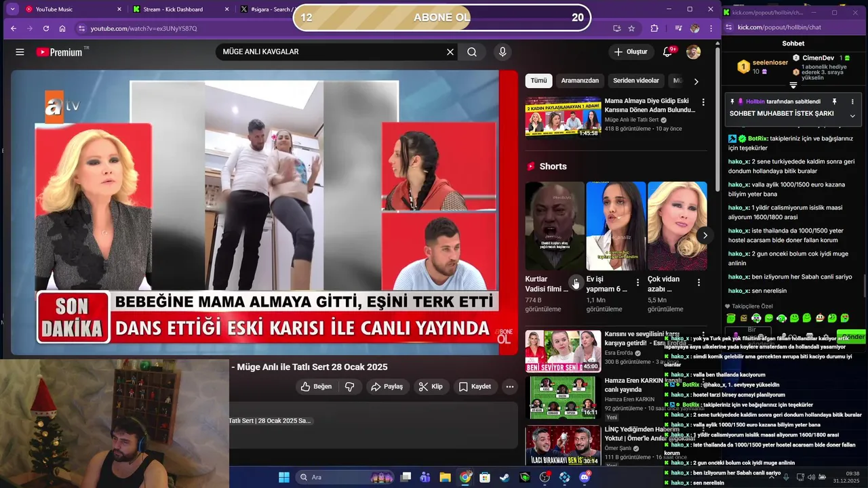Image resolution: width=868 pixels, height=488 pixels.
Task: Open Chrome media controls icon
Action: (x=678, y=28)
